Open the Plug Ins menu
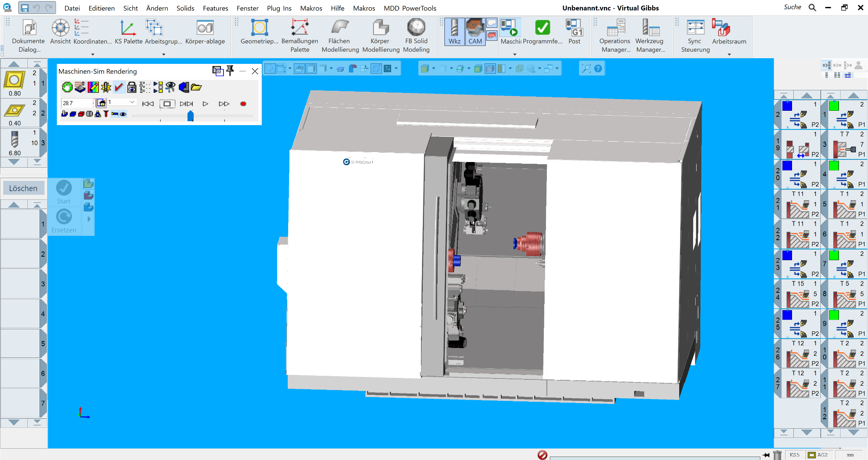The height and width of the screenshot is (460, 868). click(x=279, y=8)
